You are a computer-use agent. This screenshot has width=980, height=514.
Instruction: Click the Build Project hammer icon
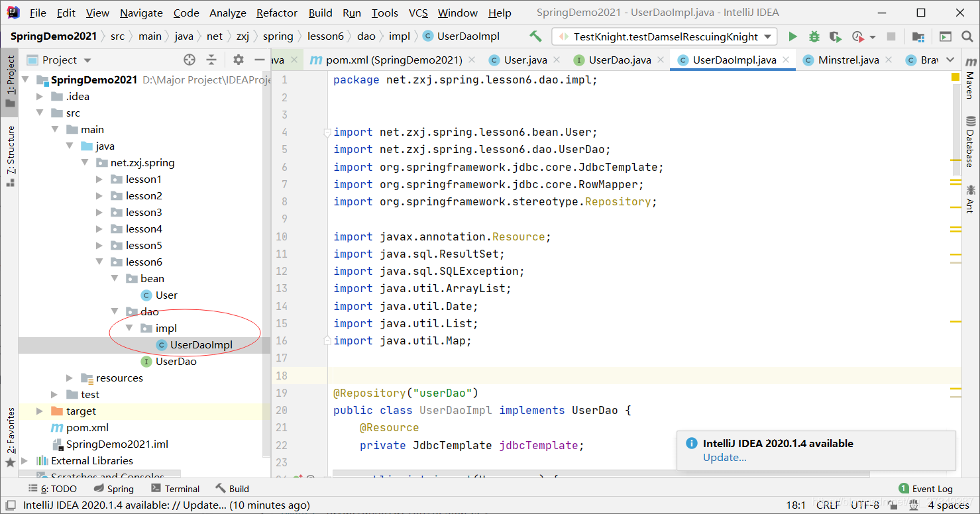tap(535, 36)
